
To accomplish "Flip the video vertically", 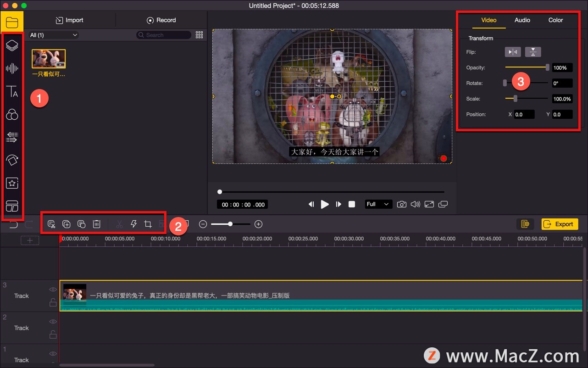I will [533, 52].
